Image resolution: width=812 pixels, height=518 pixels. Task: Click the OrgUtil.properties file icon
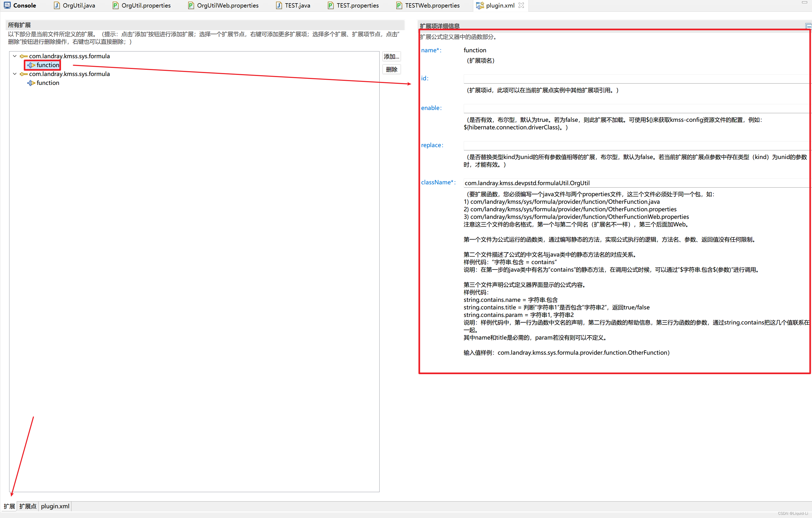click(x=115, y=5)
